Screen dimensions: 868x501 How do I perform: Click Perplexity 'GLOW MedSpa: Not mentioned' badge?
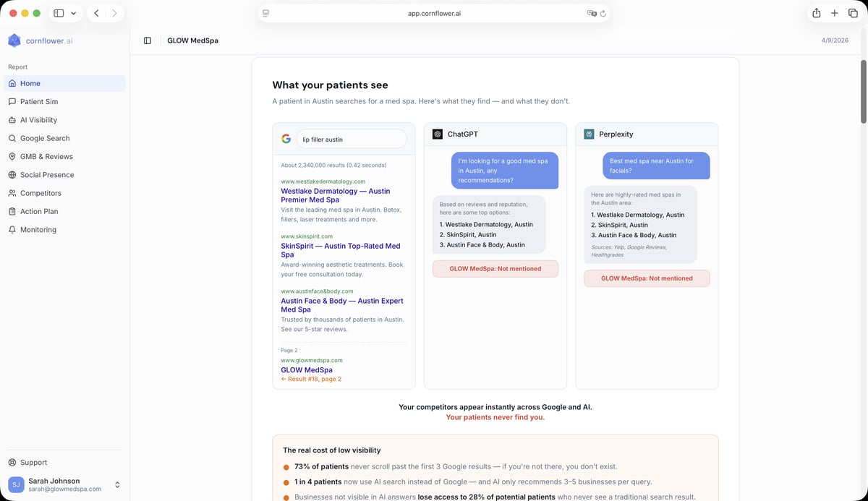[x=647, y=278]
